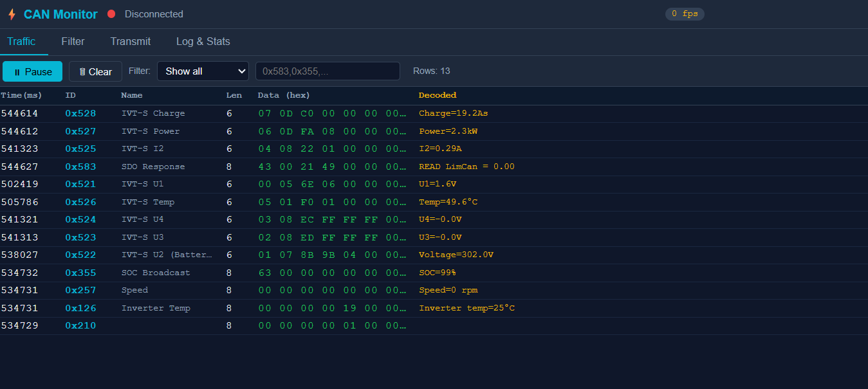The width and height of the screenshot is (868, 389).
Task: Open the Show all filter dropdown
Action: click(x=203, y=71)
